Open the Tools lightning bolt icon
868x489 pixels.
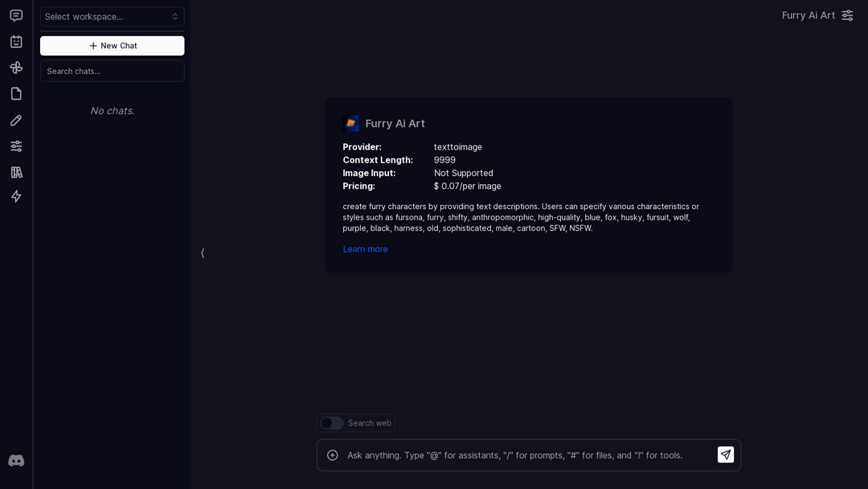click(16, 196)
